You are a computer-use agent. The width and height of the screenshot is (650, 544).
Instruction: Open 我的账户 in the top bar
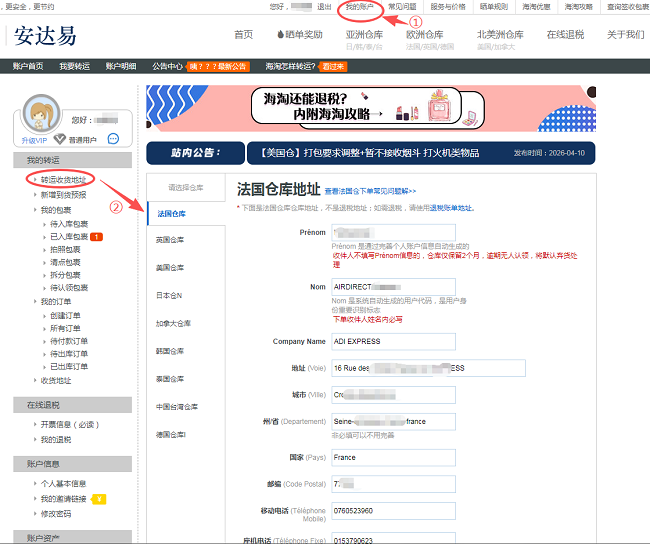[x=360, y=7]
